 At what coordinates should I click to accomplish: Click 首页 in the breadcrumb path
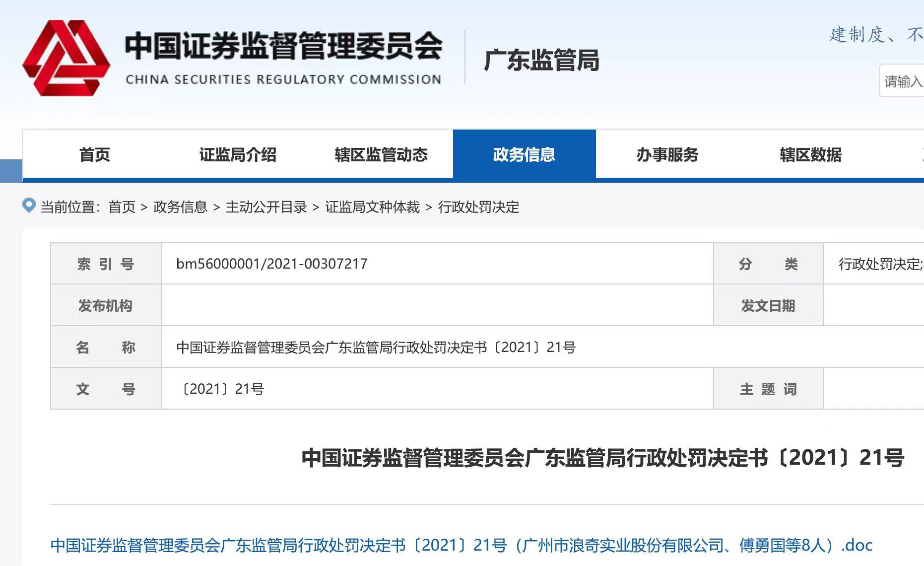point(122,207)
